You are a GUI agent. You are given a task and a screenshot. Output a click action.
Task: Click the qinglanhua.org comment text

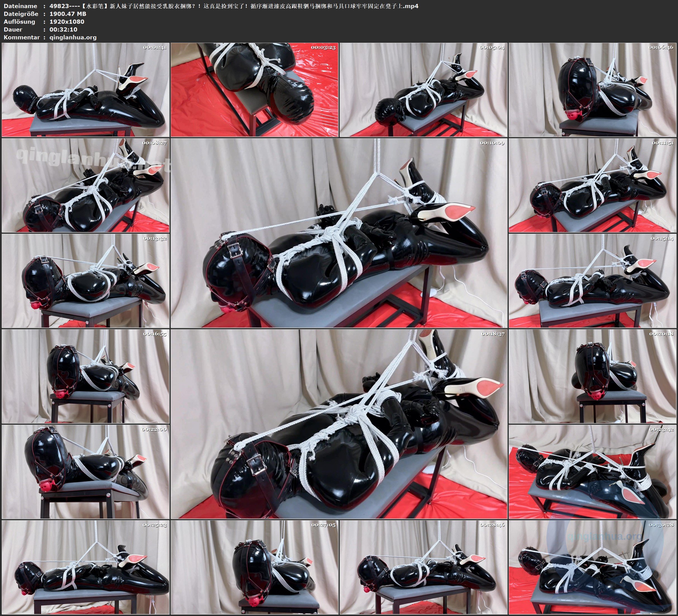click(x=73, y=37)
